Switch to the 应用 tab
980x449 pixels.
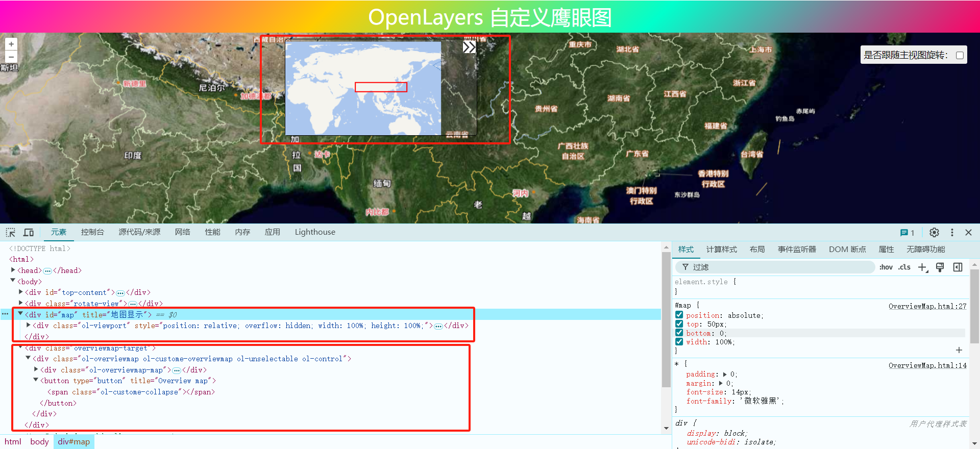tap(272, 232)
